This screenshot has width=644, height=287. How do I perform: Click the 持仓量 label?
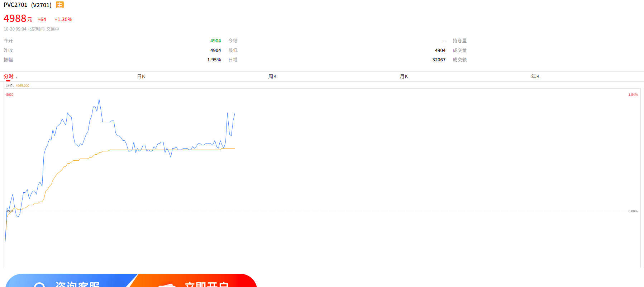click(460, 41)
